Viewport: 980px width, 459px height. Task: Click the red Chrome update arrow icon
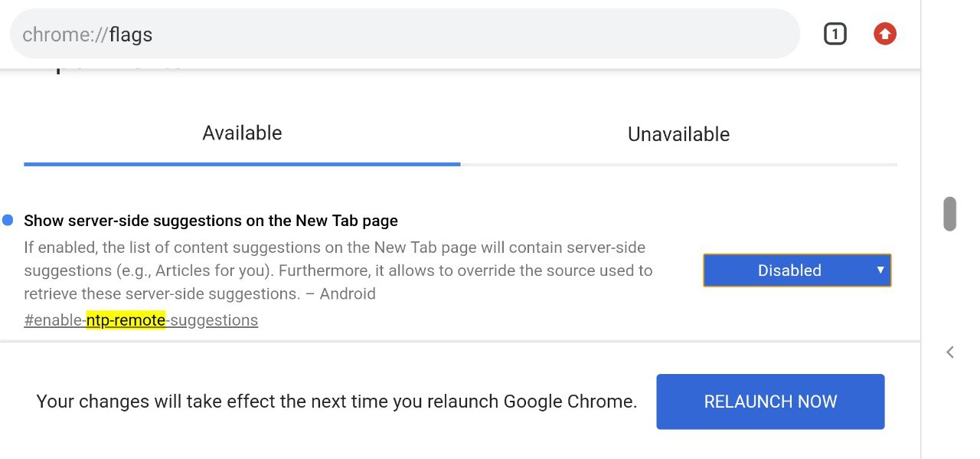point(884,34)
